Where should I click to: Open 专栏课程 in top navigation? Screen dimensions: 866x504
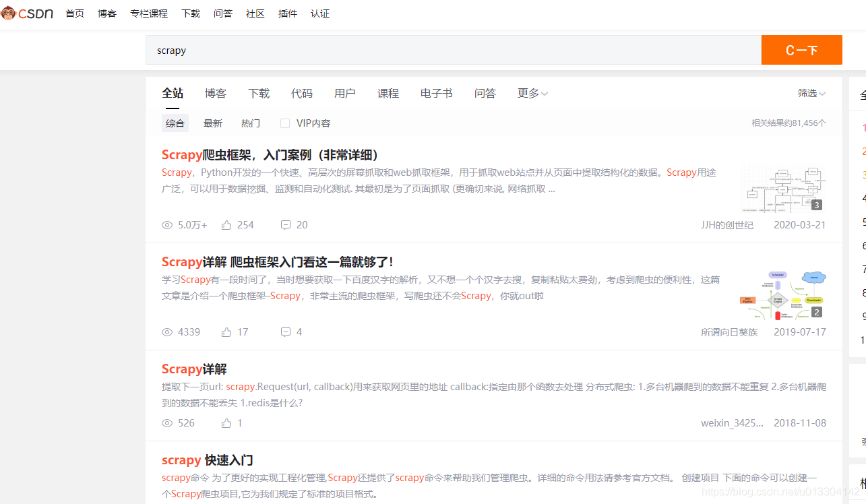tap(149, 13)
